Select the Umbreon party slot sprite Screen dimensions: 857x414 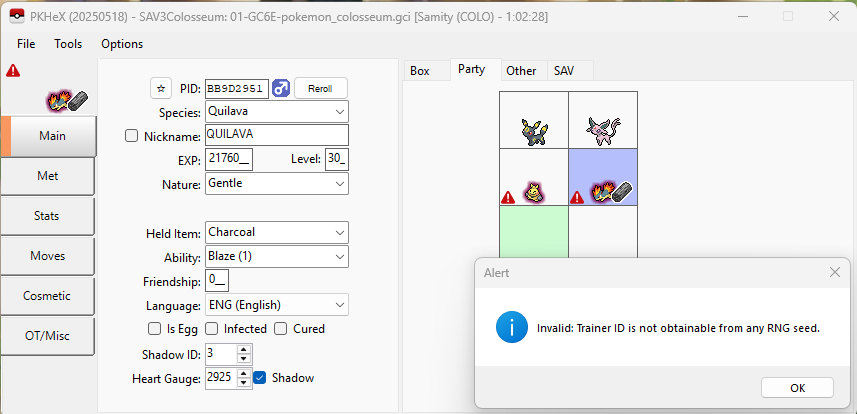tap(534, 129)
